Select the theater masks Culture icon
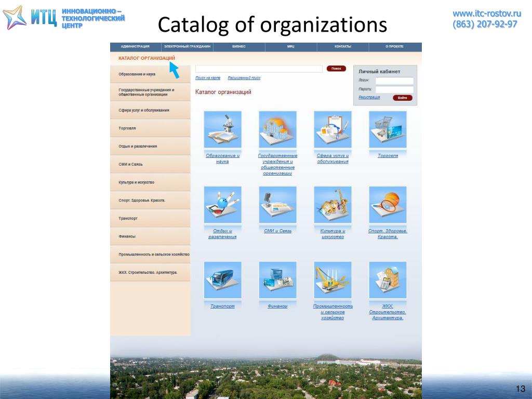The image size is (532, 399). (333, 205)
